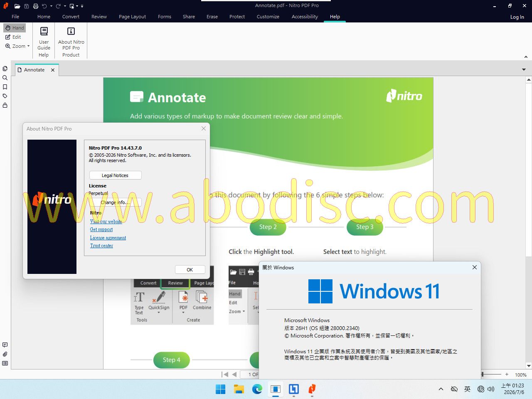
Task: Open the Comments pane in left sidebar
Action: point(5,345)
